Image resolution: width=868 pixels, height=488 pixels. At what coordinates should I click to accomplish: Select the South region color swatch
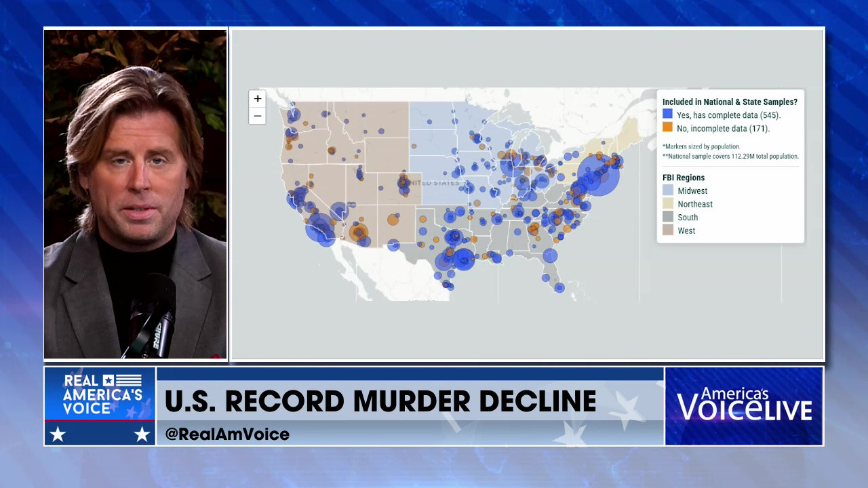point(667,217)
